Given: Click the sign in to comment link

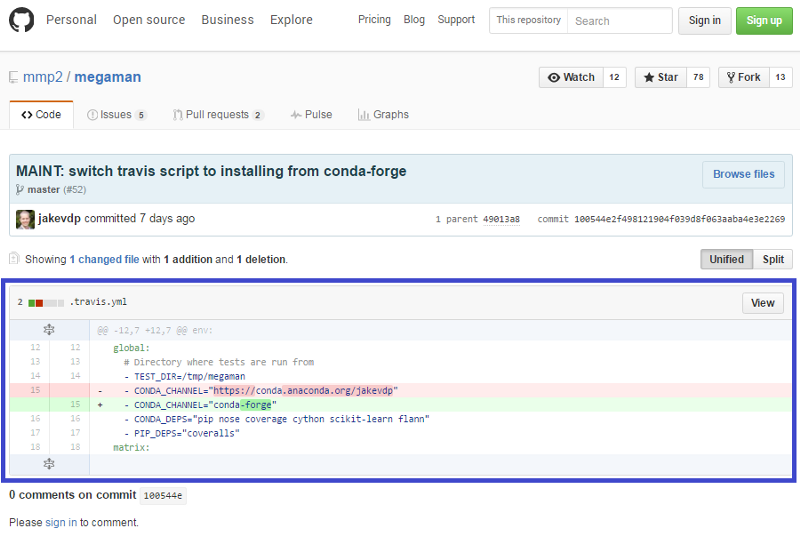Looking at the screenshot, I should [x=61, y=523].
